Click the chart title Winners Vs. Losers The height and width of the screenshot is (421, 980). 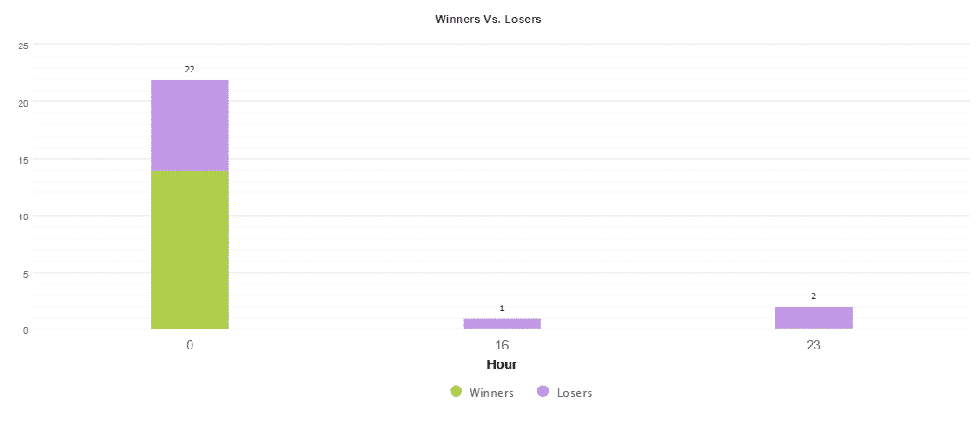pyautogui.click(x=488, y=20)
